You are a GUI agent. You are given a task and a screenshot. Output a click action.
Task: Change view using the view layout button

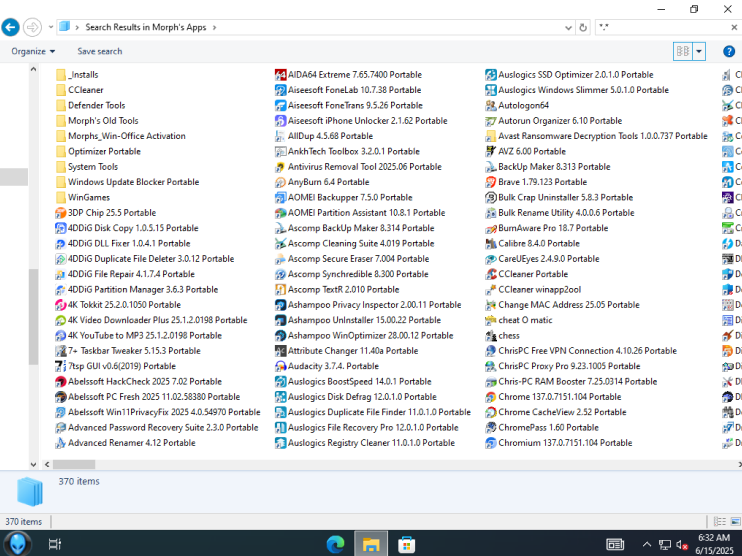coord(683,51)
